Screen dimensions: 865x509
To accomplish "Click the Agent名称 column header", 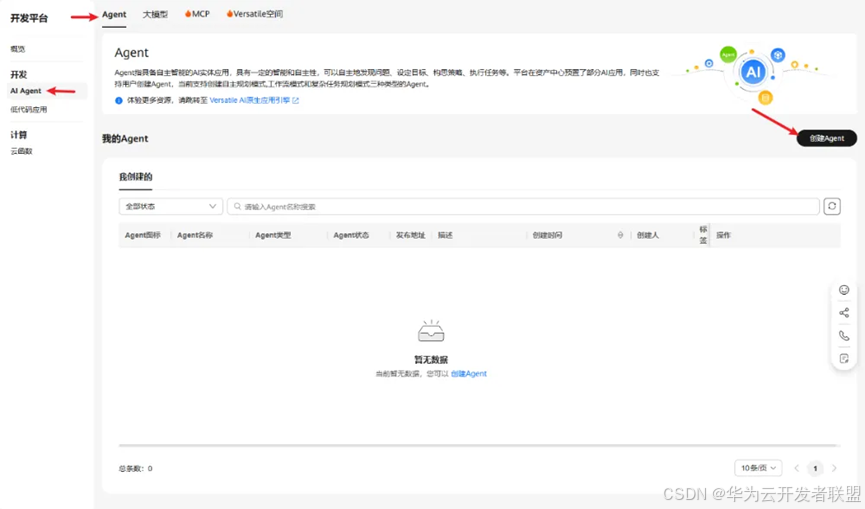I will pyautogui.click(x=195, y=235).
